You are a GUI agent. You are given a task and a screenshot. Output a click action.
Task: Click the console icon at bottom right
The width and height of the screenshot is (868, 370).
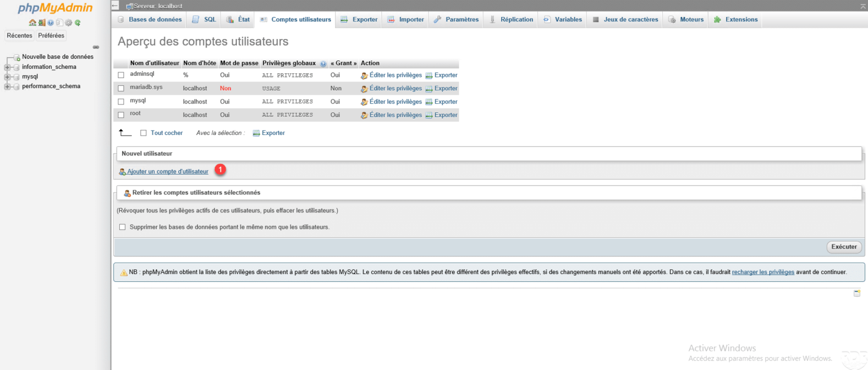(857, 293)
